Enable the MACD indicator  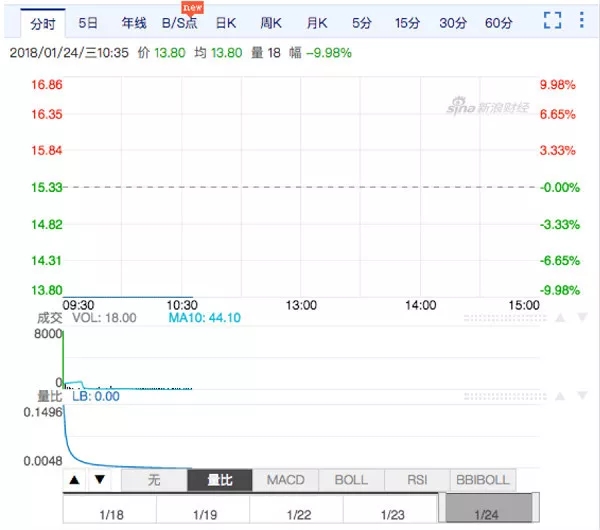click(x=285, y=480)
